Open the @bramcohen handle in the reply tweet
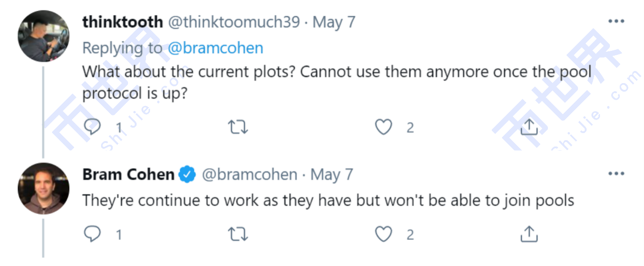The image size is (644, 266). tap(249, 174)
